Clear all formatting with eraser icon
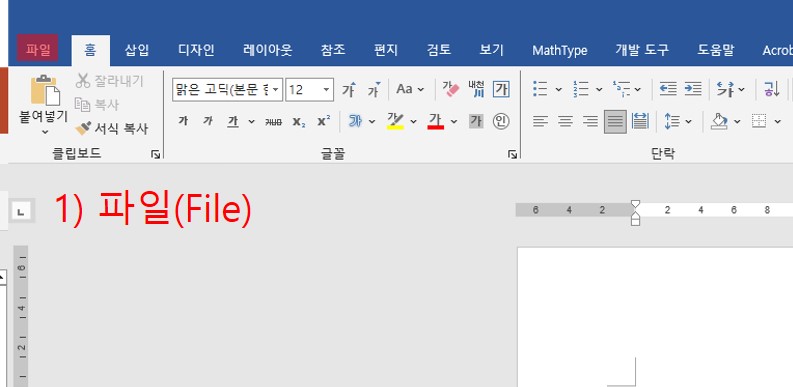The width and height of the screenshot is (793, 387). click(450, 90)
